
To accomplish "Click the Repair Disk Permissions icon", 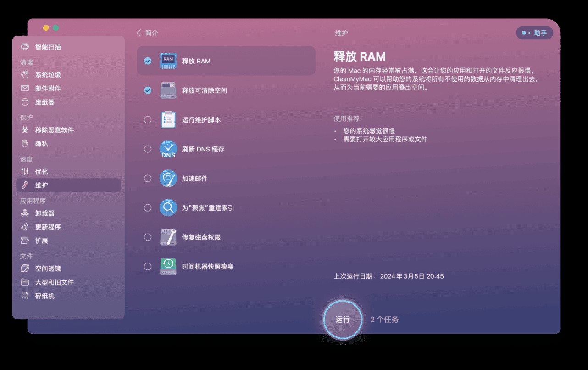I will coord(168,237).
